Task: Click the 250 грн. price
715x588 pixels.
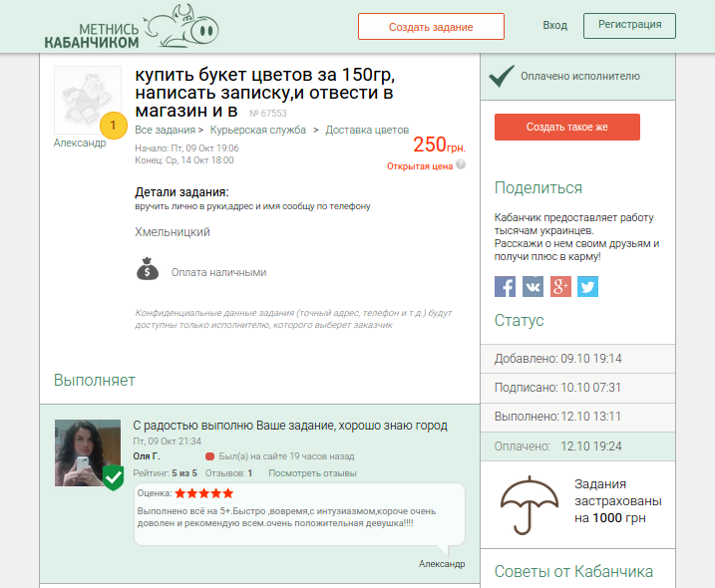Action: coord(439,145)
